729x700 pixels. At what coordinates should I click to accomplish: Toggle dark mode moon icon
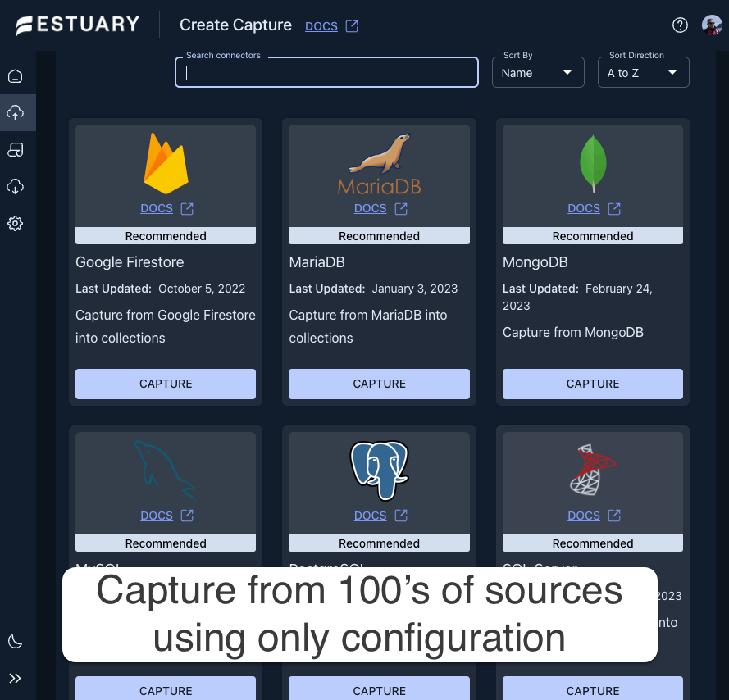coord(16,642)
